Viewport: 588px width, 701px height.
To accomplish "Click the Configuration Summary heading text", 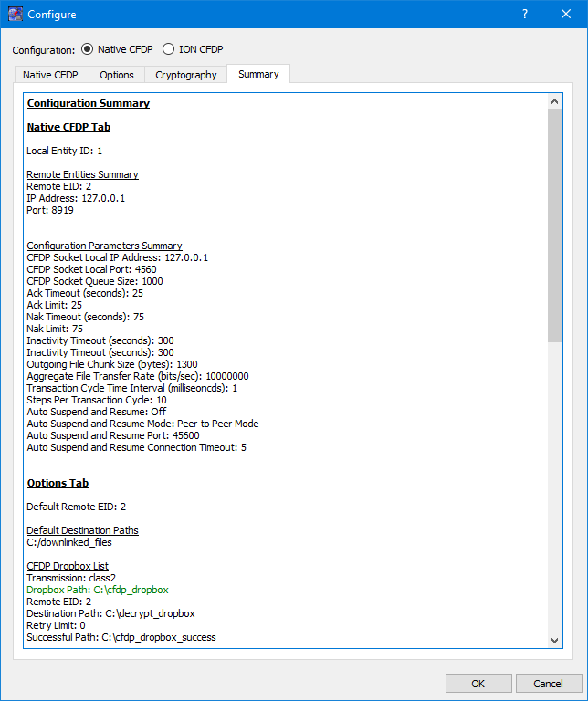I will pos(89,103).
